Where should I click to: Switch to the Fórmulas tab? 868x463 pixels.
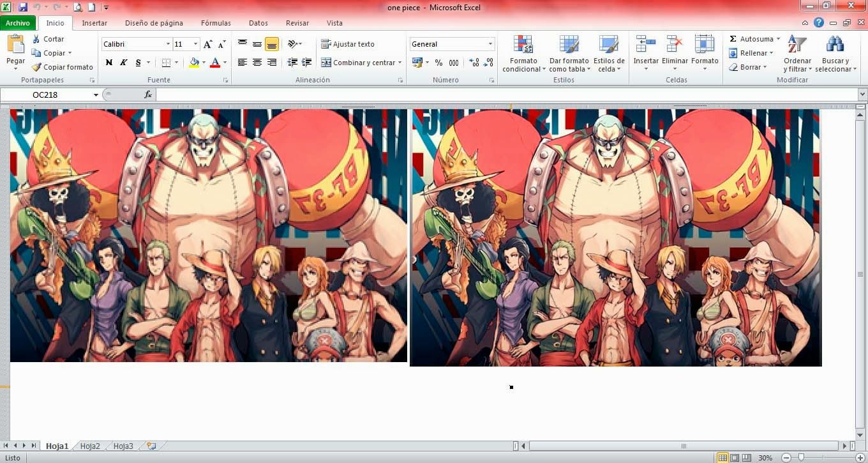tap(216, 23)
